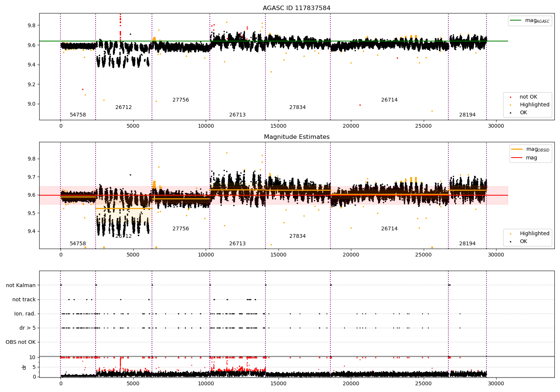Click OBSID label 26713 in the top plot
Screen dimensions: 560x392
[237, 115]
